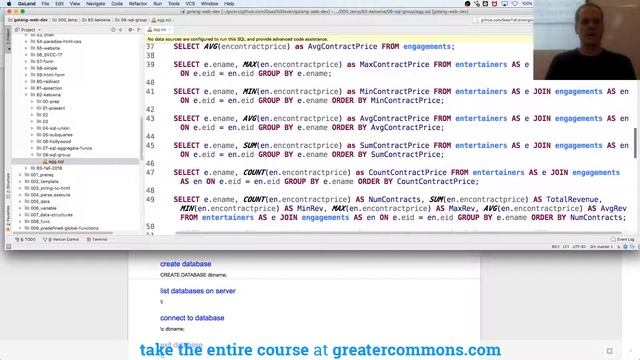Open the Apple menu
This screenshot has height=360, width=640.
(x=9, y=4)
